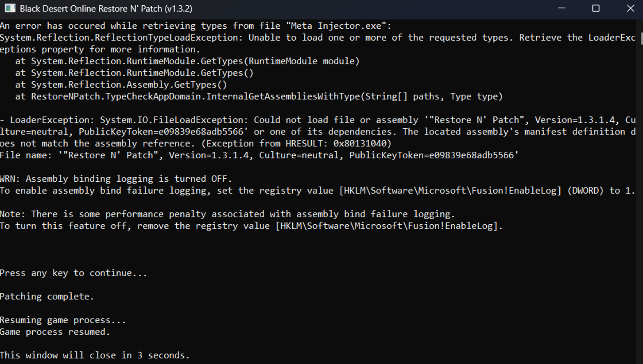The image size is (643, 364).
Task: Maximize the console window
Action: [596, 8]
